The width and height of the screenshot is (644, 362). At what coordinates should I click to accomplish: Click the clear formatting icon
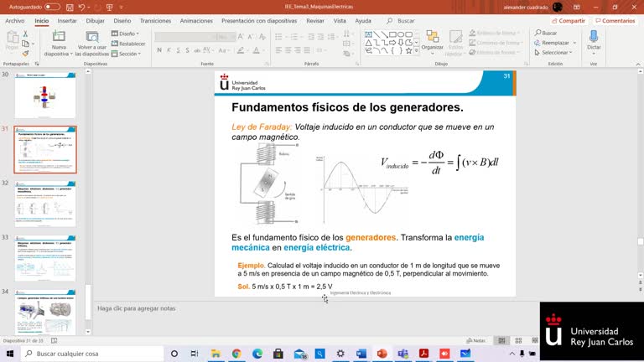tap(262, 37)
